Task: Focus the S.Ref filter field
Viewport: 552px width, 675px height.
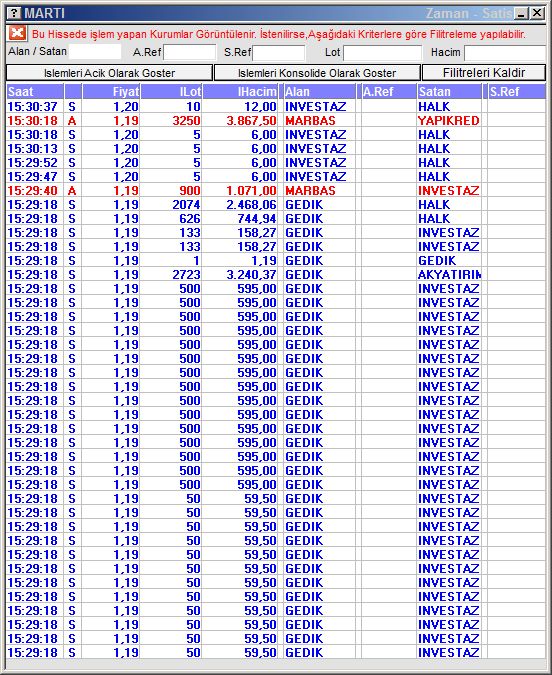Action: coord(279,53)
